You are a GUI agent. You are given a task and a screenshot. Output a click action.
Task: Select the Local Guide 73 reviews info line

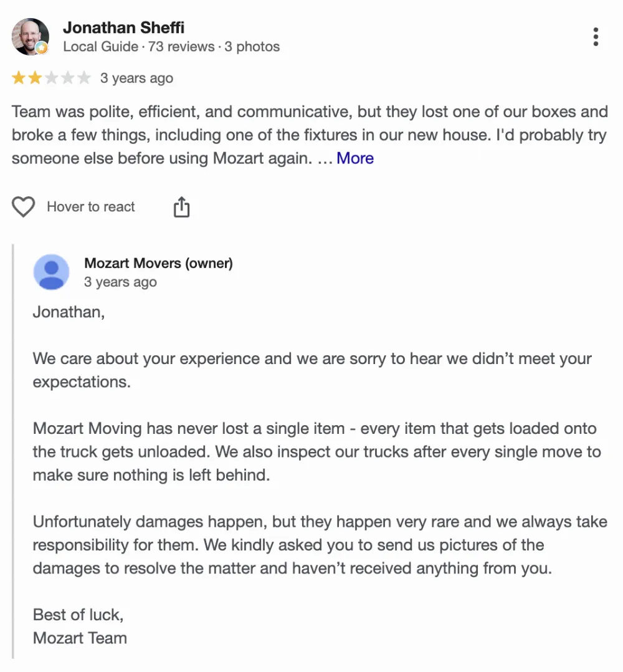(x=171, y=46)
